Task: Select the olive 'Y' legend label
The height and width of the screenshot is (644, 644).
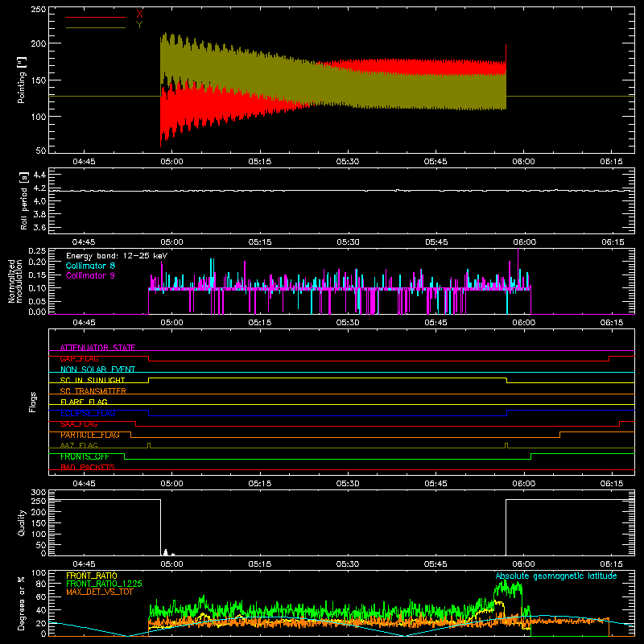Action: tap(139, 25)
